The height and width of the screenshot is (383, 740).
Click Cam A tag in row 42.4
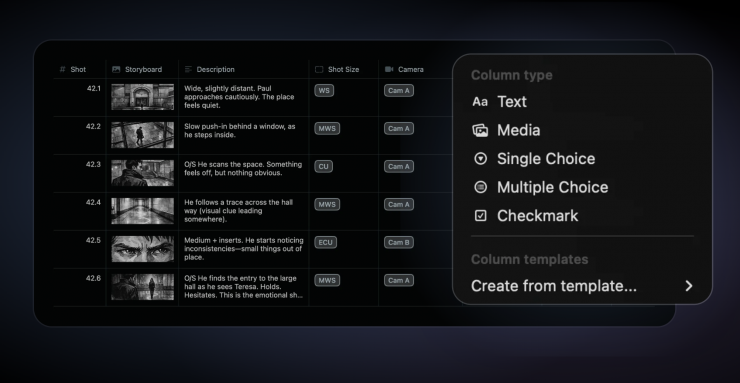(x=399, y=204)
